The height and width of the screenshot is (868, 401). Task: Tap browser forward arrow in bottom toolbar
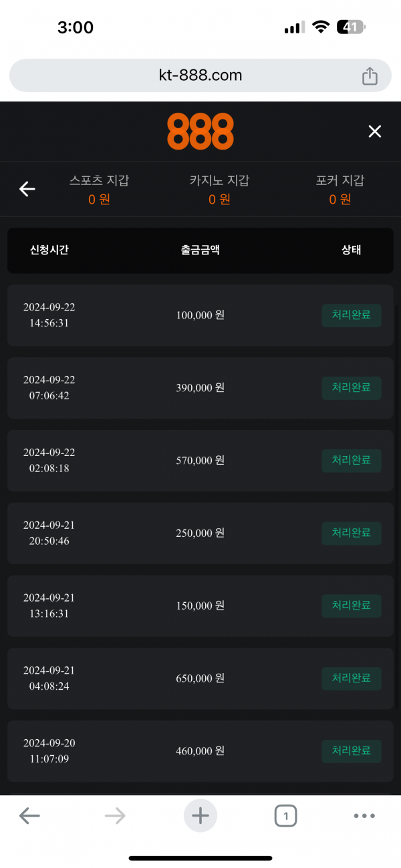115,815
